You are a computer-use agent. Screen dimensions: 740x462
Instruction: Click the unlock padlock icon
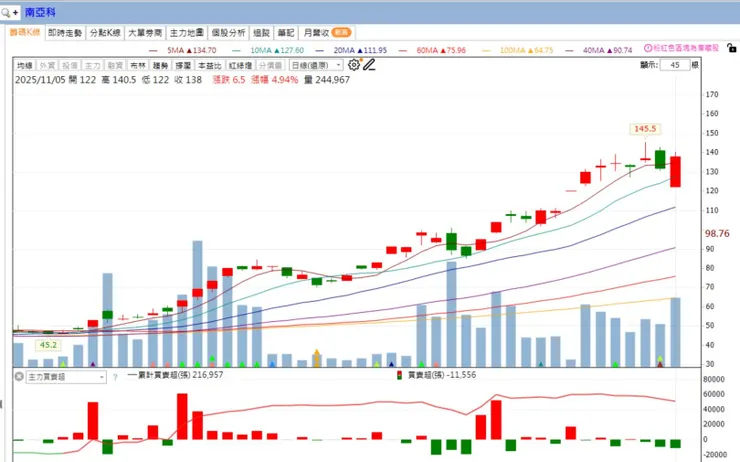(x=731, y=48)
